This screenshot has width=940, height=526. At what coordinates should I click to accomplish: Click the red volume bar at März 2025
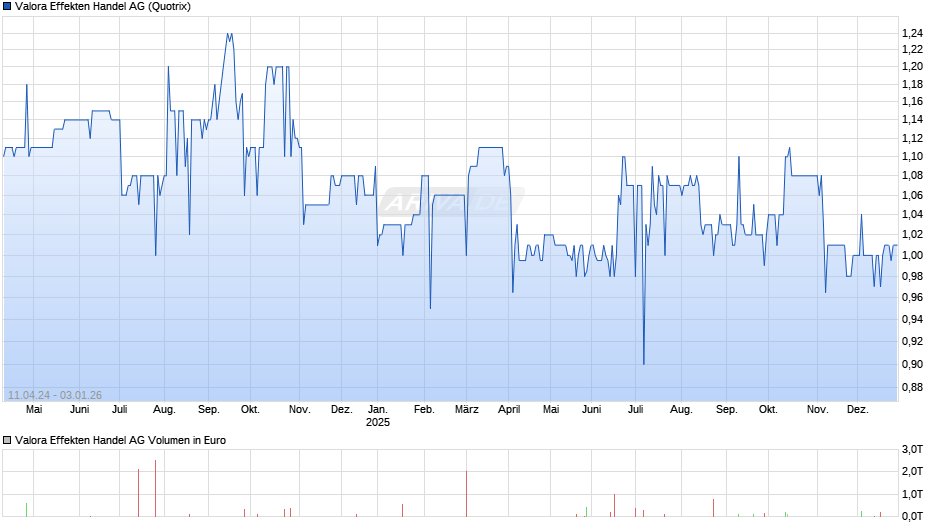pyautogui.click(x=466, y=494)
